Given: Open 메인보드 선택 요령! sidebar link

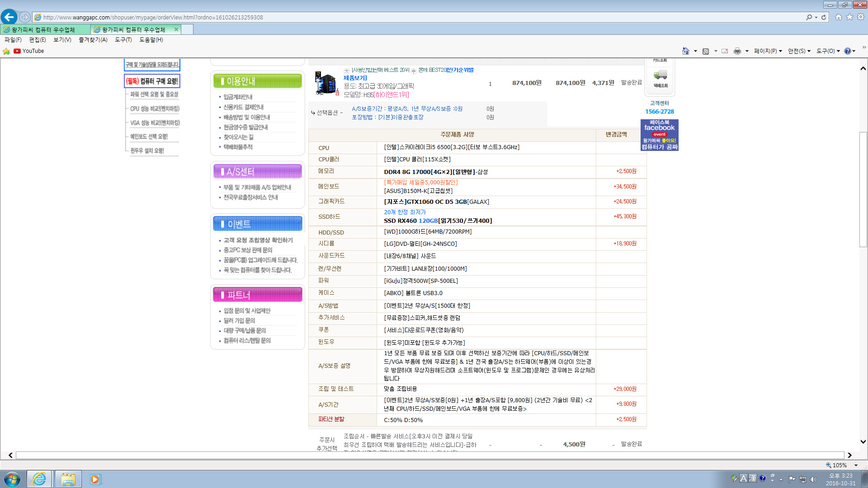Looking at the screenshot, I should pyautogui.click(x=149, y=136).
